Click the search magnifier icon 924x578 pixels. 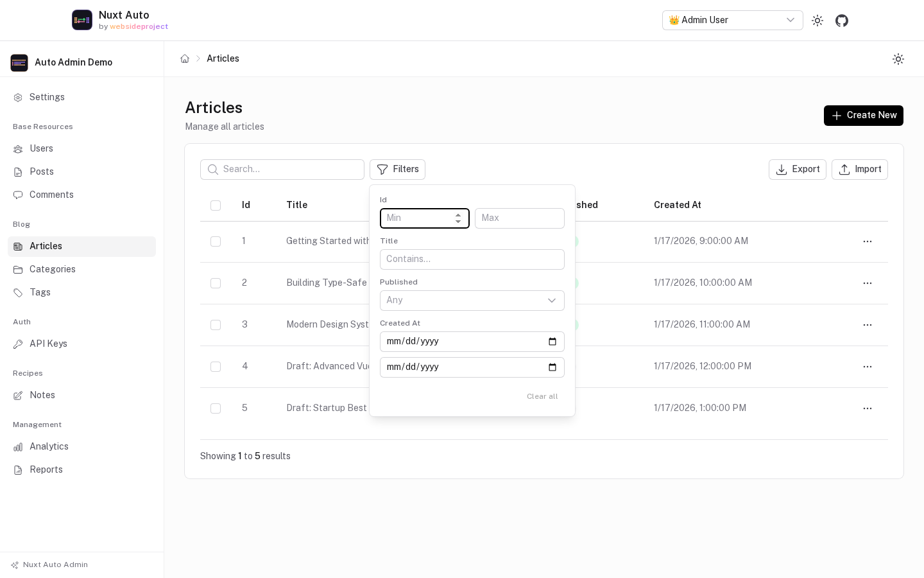click(213, 170)
